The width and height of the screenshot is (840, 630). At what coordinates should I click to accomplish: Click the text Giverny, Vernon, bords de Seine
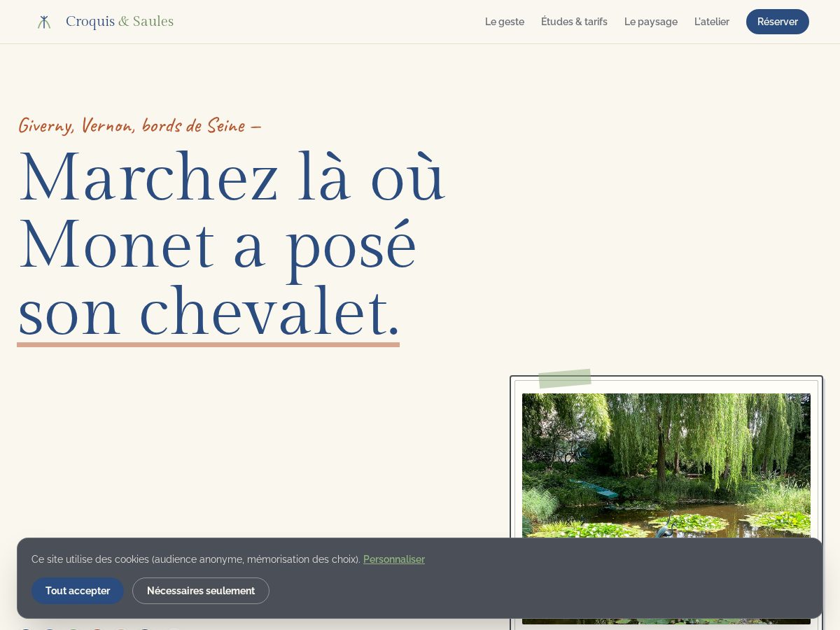click(x=139, y=126)
